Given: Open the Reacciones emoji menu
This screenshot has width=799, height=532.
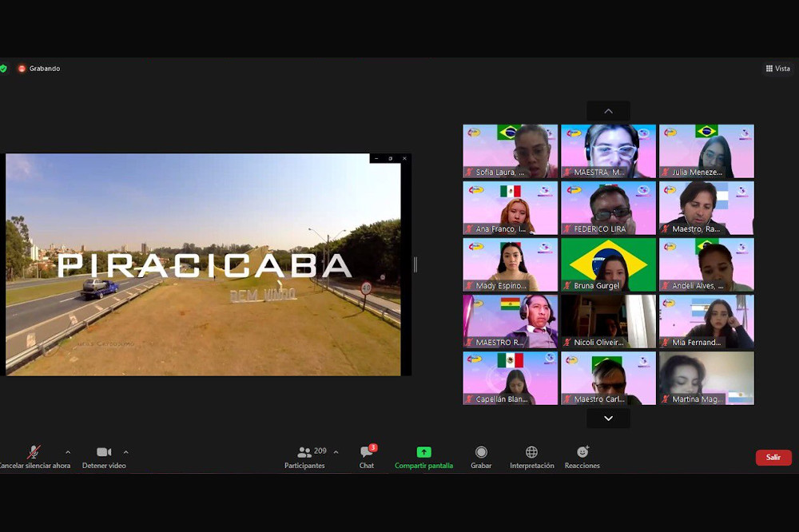Looking at the screenshot, I should [582, 452].
